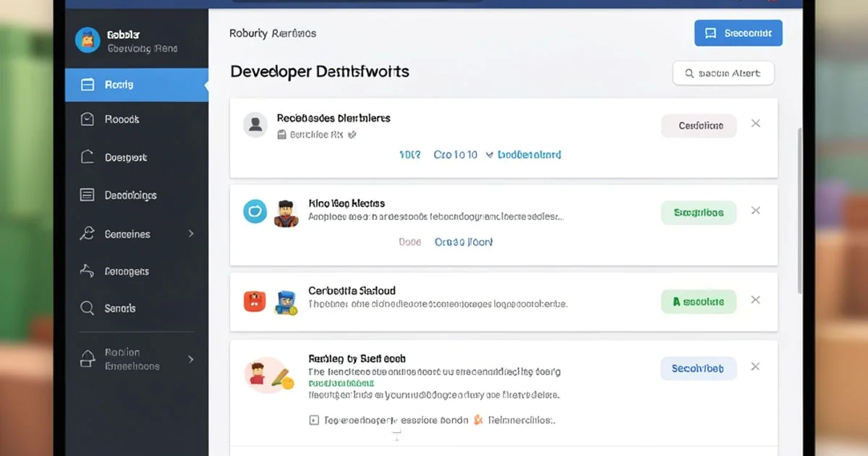
Task: Expand the Genceines sidebar submenu chevron
Action: point(191,234)
